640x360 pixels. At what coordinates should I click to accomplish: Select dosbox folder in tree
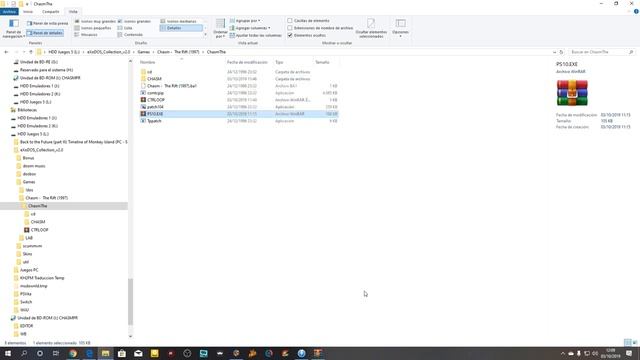pyautogui.click(x=29, y=174)
